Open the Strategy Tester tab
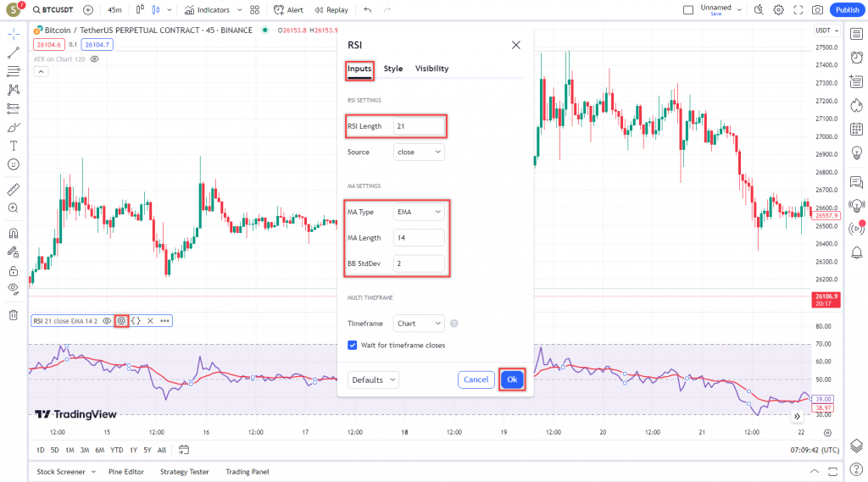Image resolution: width=868 pixels, height=482 pixels. [184, 472]
